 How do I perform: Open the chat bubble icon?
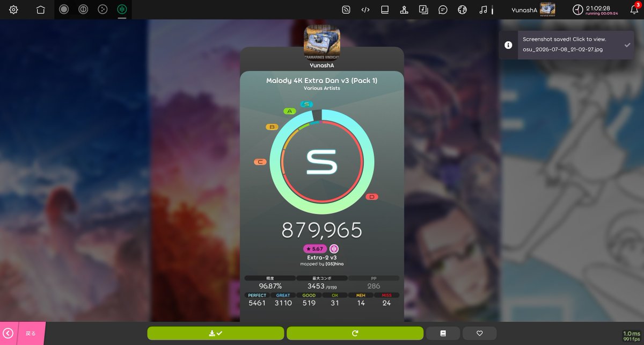(443, 10)
